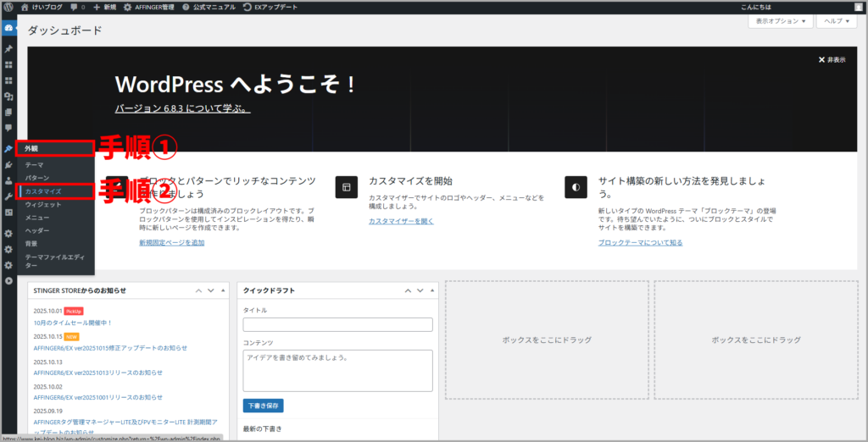The height and width of the screenshot is (442, 868).
Task: Select ウィジェット in the 外観 submenu
Action: [x=43, y=205]
